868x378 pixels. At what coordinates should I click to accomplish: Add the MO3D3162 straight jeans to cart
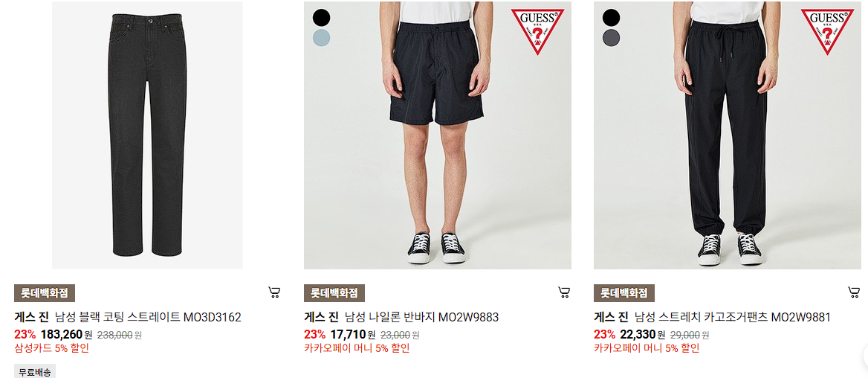coord(274,292)
